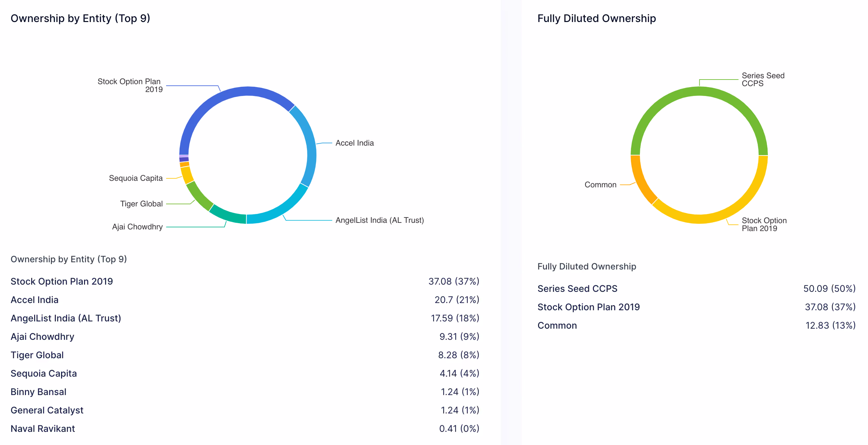868x445 pixels.
Task: Select the 9.31 (9%) value for Ajai Chowdhry
Action: pyautogui.click(x=459, y=337)
